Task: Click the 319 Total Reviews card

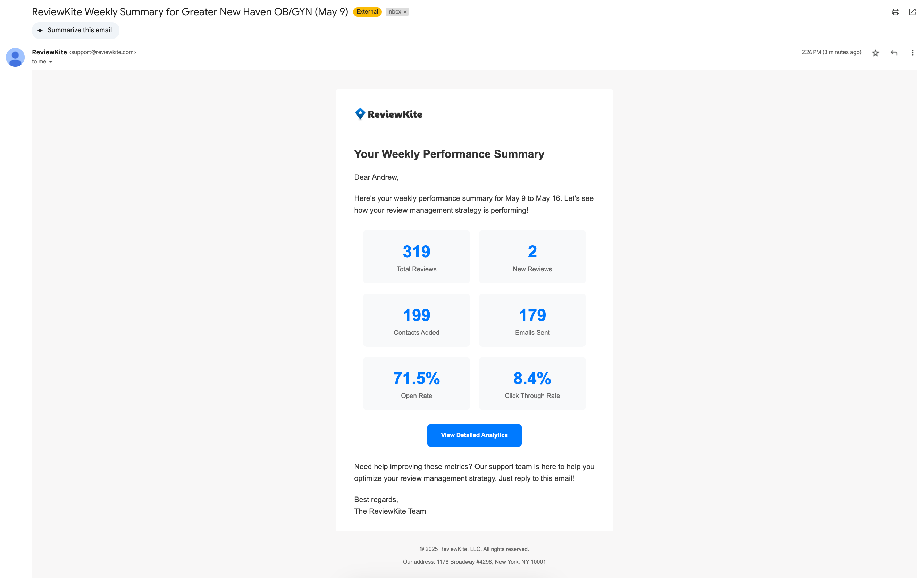Action: 417,256
